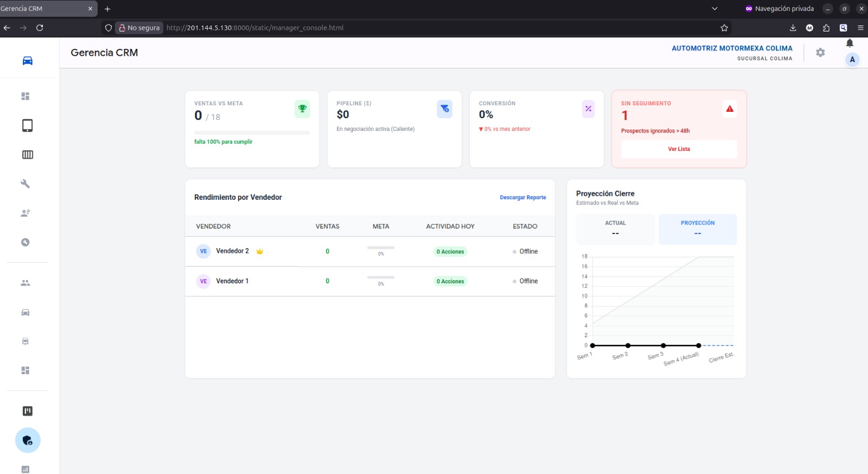The width and height of the screenshot is (868, 474).
Task: Click the crown icon next to Vendedor 2
Action: point(260,251)
